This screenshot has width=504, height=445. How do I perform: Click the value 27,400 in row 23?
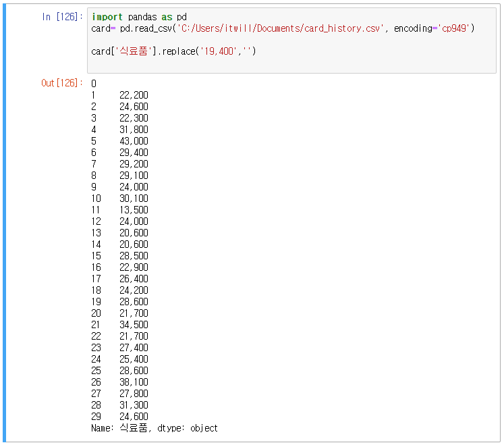point(134,348)
